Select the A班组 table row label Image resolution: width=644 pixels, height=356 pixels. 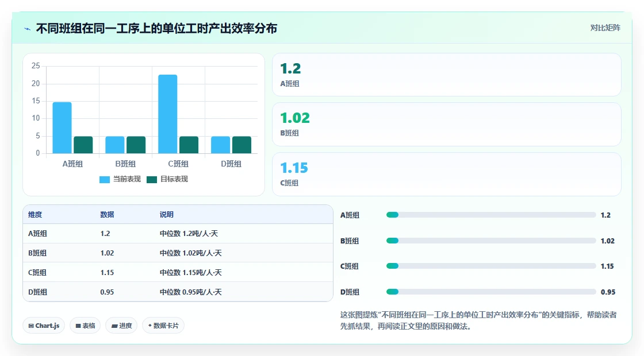(x=37, y=234)
